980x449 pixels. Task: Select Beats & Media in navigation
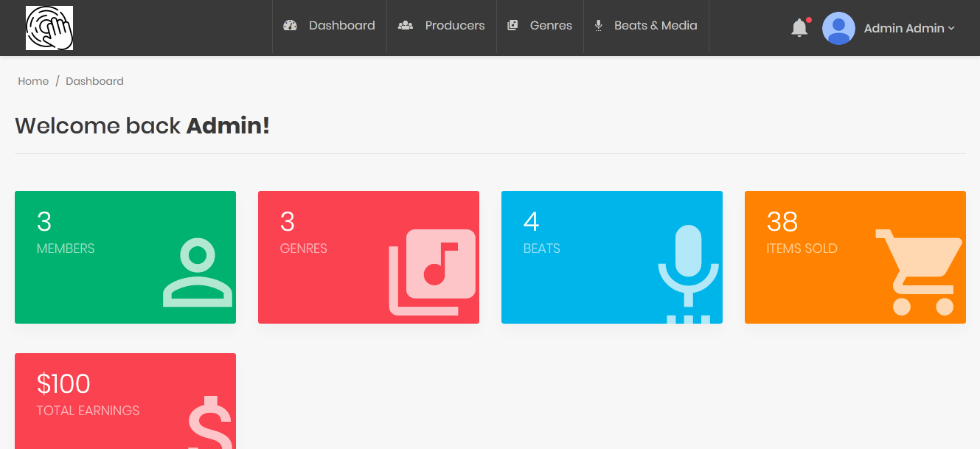click(656, 26)
